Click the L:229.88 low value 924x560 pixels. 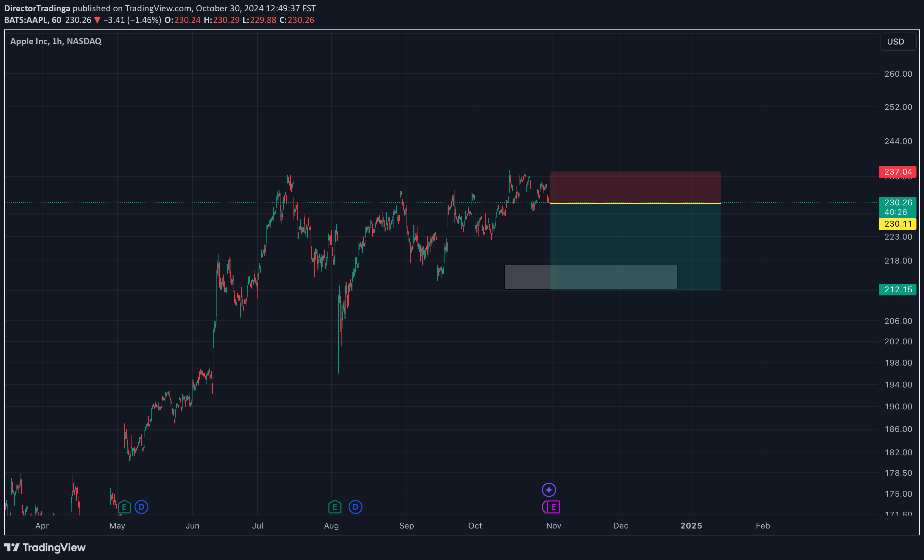click(260, 20)
